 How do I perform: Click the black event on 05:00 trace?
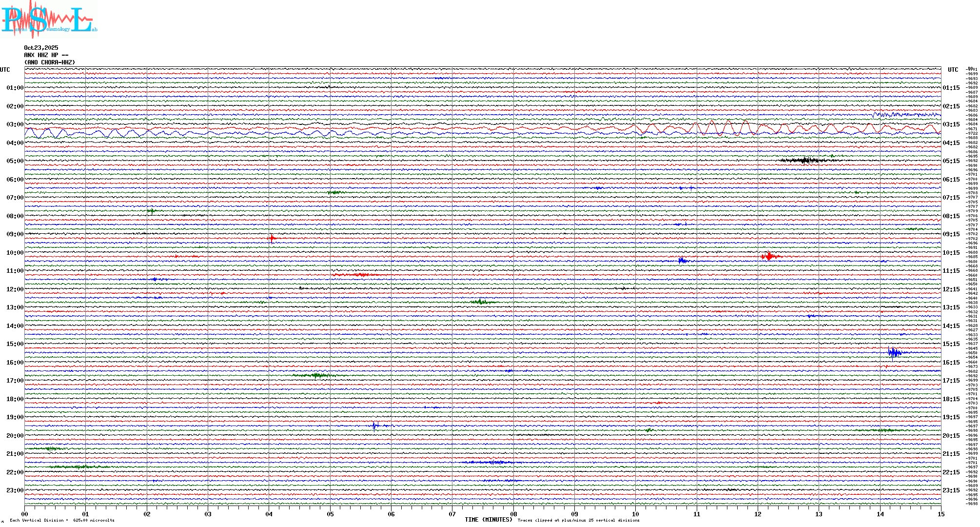coord(805,160)
